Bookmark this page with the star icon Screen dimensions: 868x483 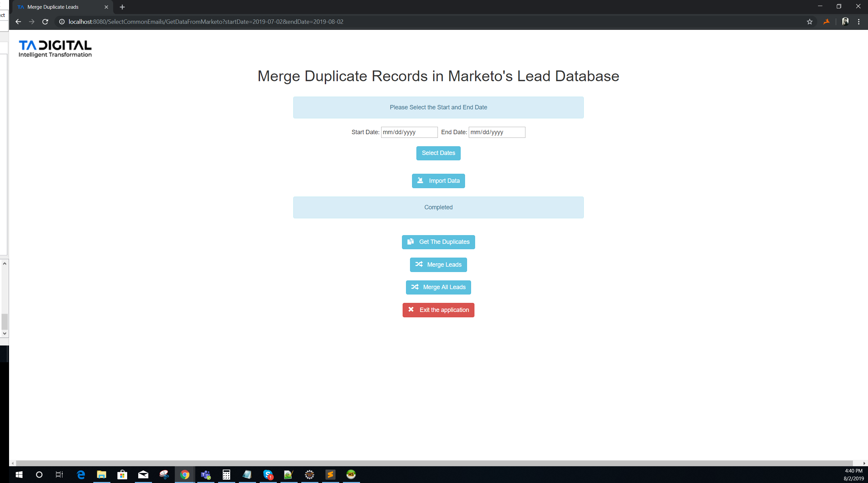[809, 21]
